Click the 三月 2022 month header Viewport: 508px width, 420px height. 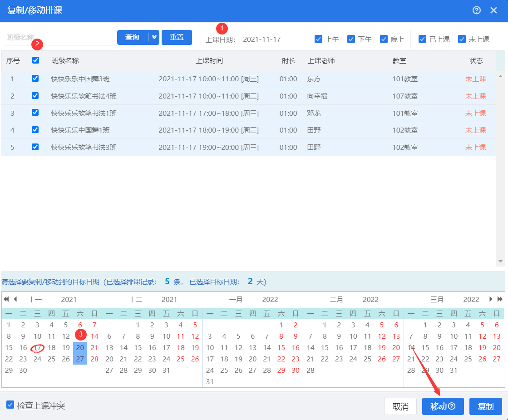pos(454,299)
